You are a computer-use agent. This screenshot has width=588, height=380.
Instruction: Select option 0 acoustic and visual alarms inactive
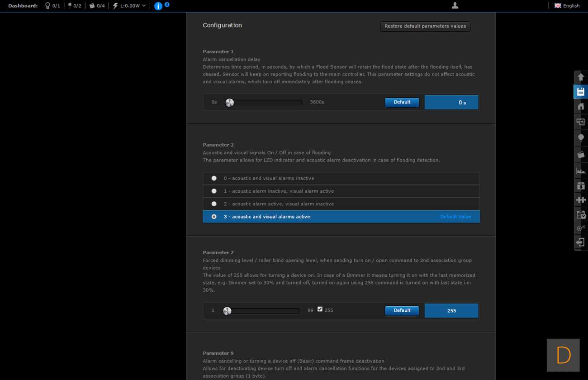214,178
